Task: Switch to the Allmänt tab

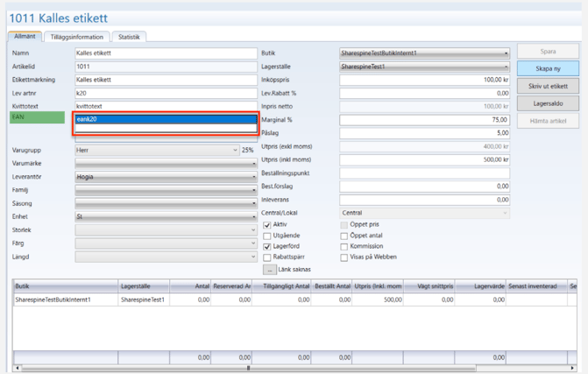Action: 25,37
